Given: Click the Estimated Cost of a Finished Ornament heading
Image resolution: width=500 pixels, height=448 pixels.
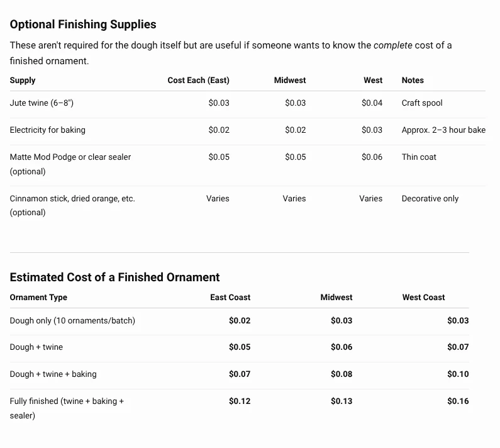Looking at the screenshot, I should point(115,277).
